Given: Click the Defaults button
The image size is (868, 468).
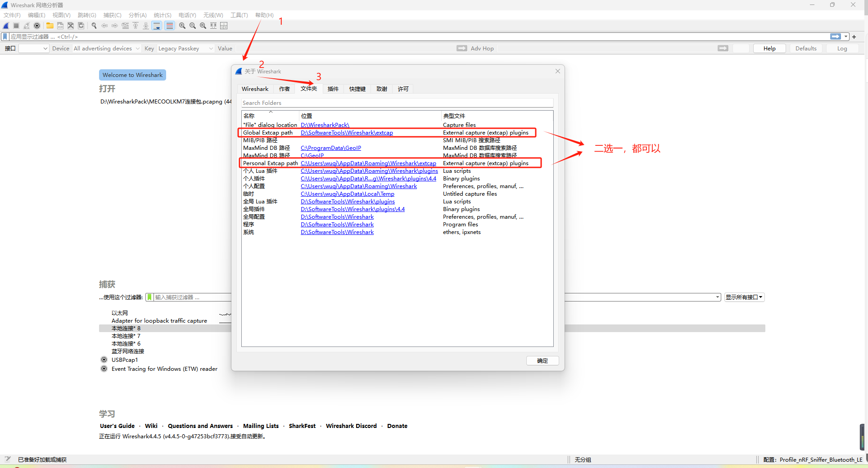Looking at the screenshot, I should tap(806, 49).
